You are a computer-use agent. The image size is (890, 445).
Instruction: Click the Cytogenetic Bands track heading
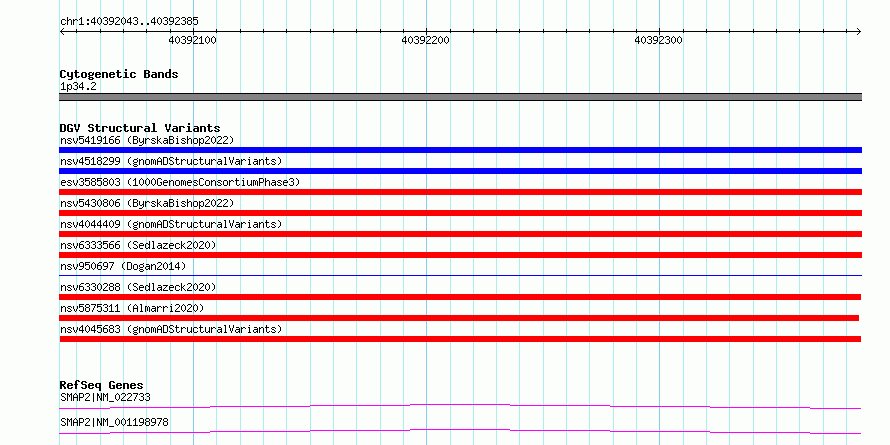(119, 74)
